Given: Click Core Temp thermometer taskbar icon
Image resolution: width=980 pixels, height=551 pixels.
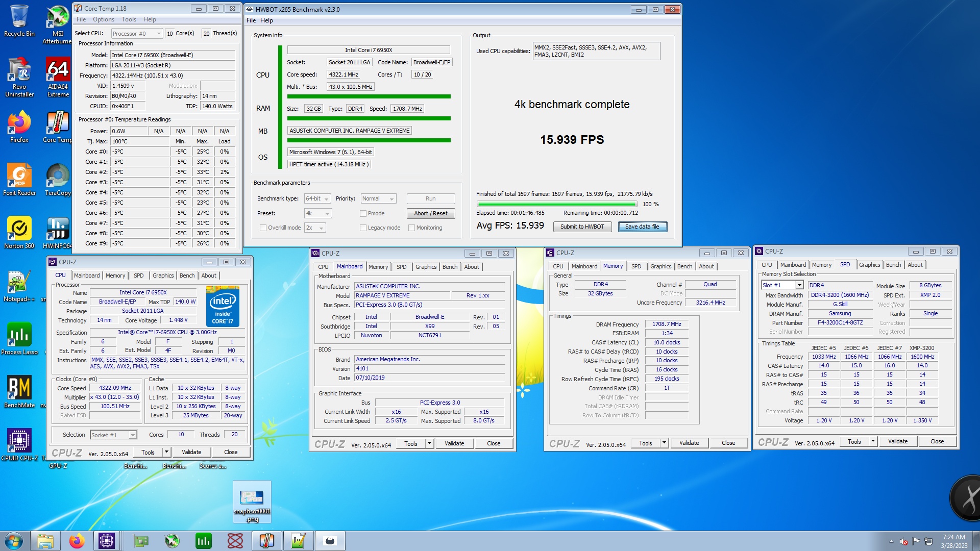Looking at the screenshot, I should coord(267,541).
